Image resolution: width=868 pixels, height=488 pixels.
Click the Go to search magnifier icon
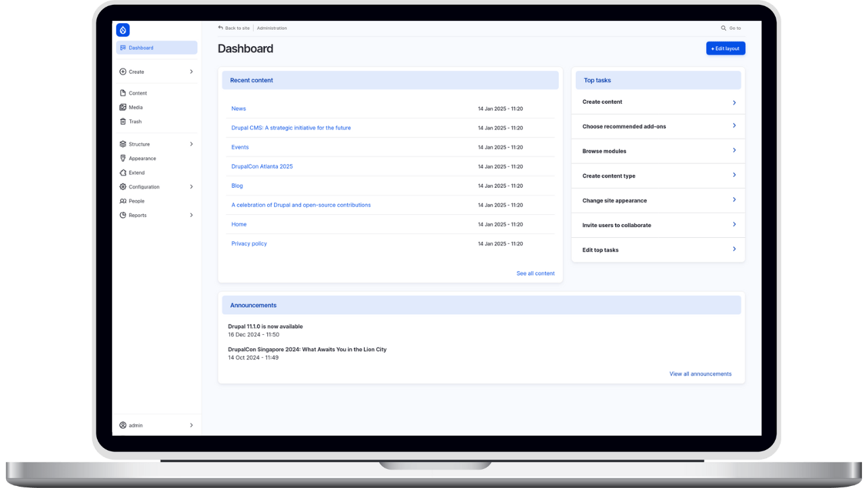(x=723, y=28)
